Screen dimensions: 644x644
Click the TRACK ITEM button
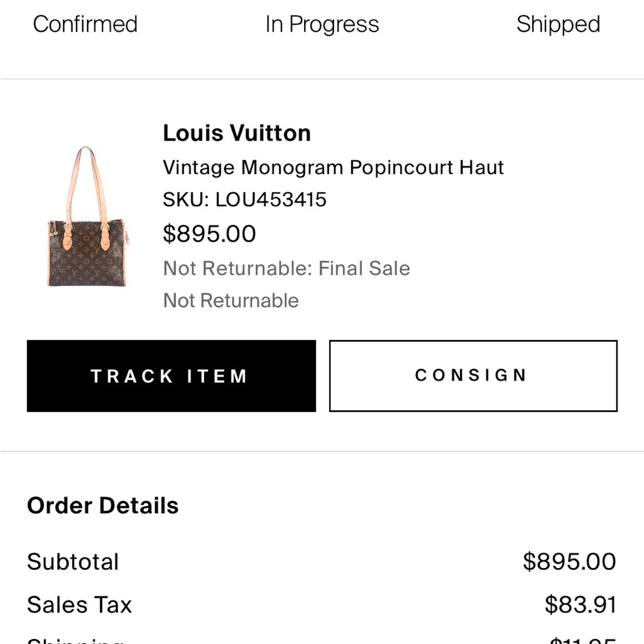[x=171, y=375]
